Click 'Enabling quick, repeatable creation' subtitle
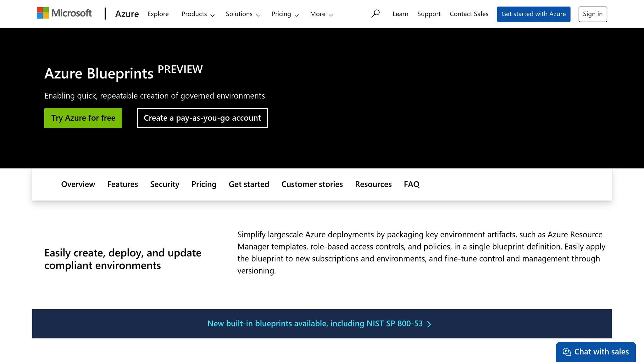This screenshot has height=362, width=644. (x=154, y=96)
